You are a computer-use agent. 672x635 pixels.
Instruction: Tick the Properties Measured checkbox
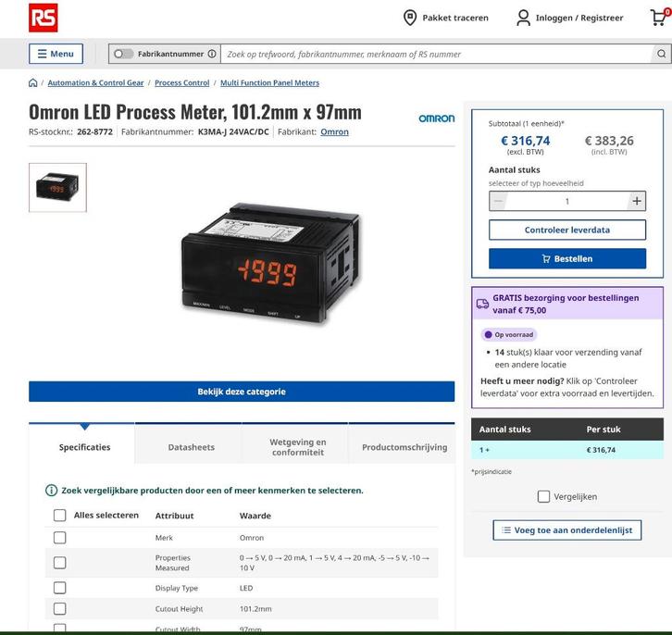[x=59, y=563]
